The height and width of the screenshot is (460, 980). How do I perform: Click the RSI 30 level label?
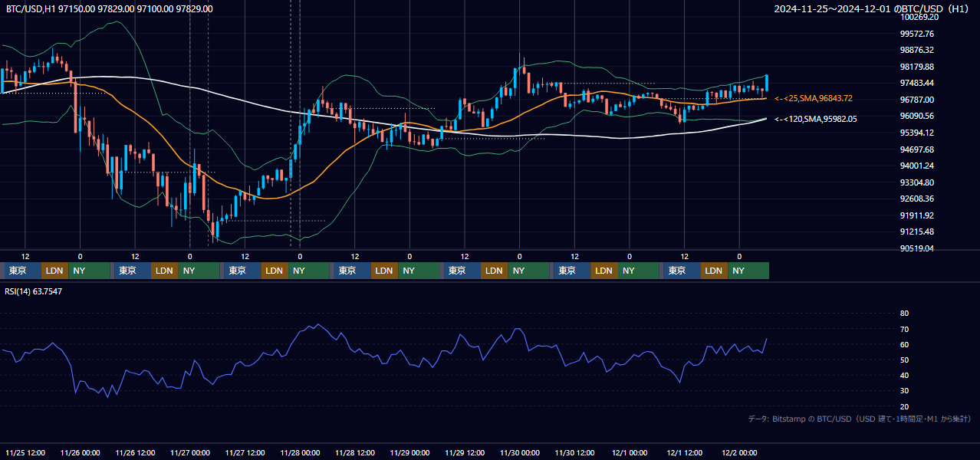(904, 391)
